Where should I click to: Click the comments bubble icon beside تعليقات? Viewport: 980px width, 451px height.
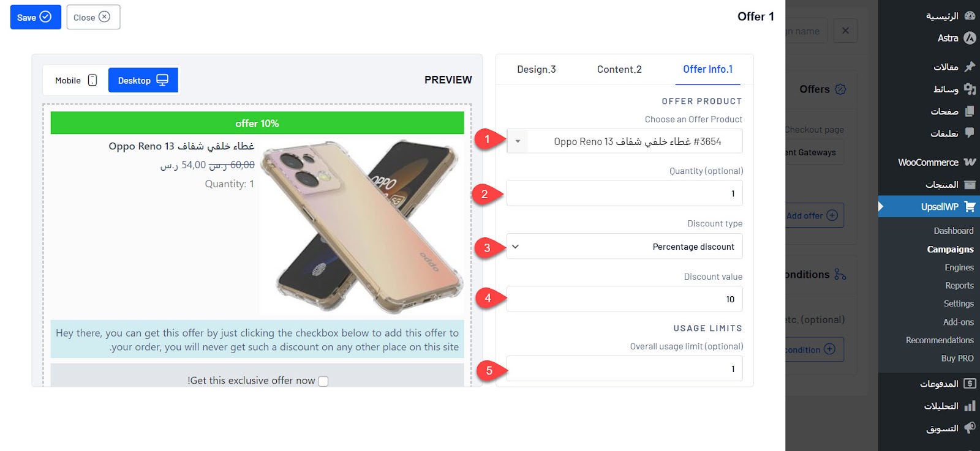pos(970,133)
